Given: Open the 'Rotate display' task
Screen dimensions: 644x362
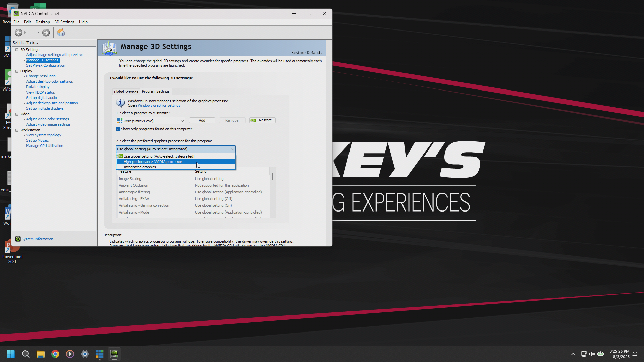Looking at the screenshot, I should coord(38,87).
